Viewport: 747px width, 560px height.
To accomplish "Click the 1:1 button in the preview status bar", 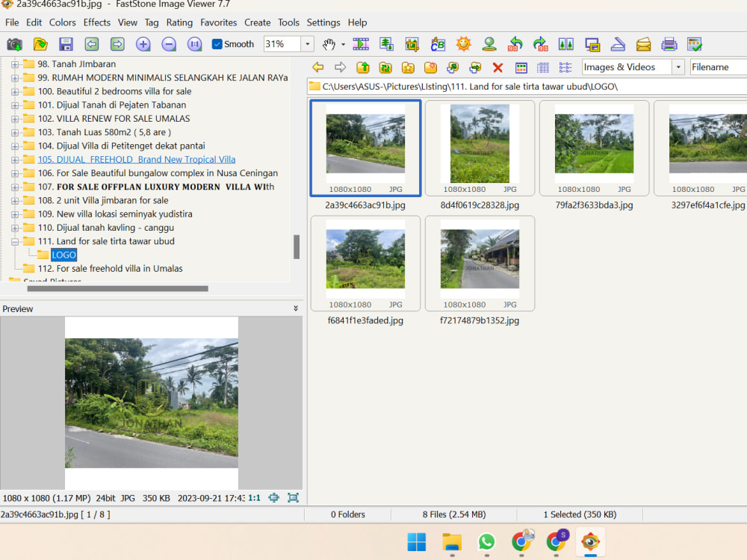I will 255,498.
